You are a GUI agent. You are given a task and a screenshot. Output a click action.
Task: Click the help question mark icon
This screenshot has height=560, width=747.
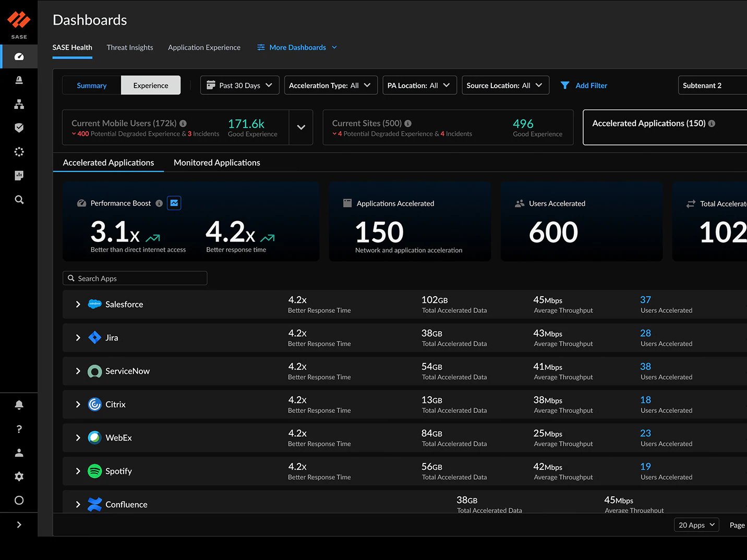click(19, 429)
